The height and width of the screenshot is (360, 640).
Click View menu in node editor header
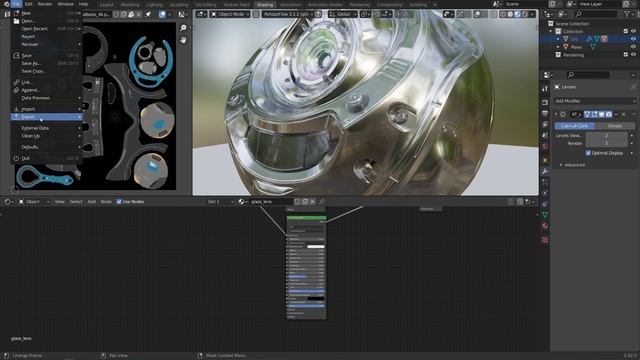[x=60, y=202]
